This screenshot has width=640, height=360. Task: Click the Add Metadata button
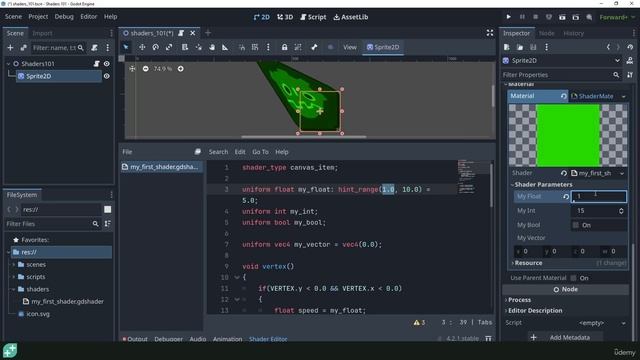[x=565, y=338]
